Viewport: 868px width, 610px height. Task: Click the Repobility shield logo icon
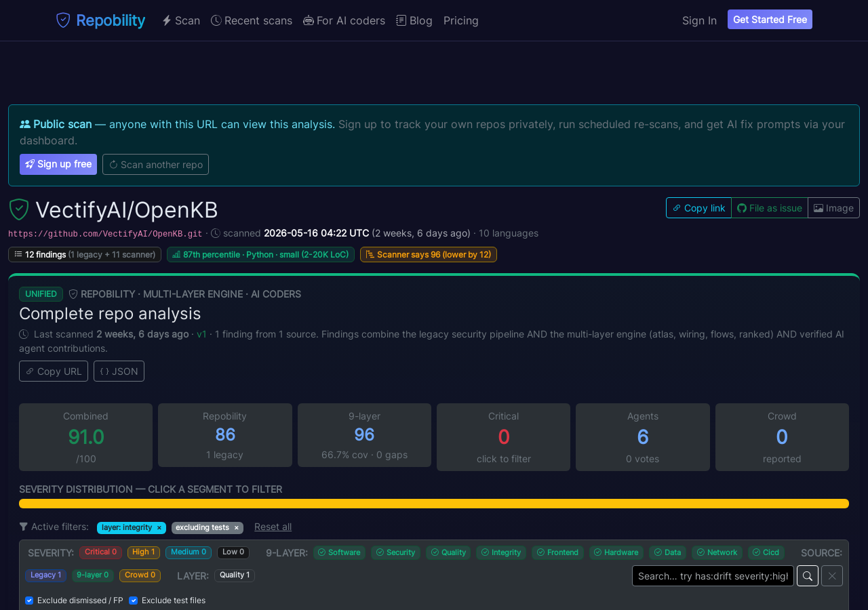click(63, 20)
